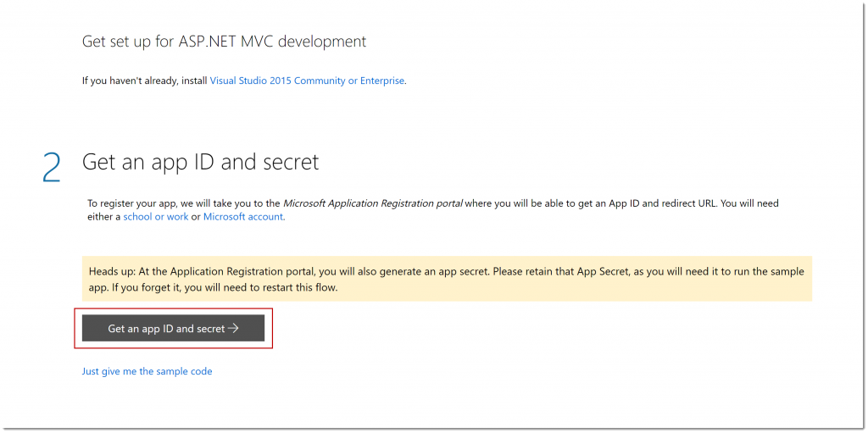This screenshot has width=868, height=433.
Task: Open the 'Microsoft account' link
Action: coord(243,217)
